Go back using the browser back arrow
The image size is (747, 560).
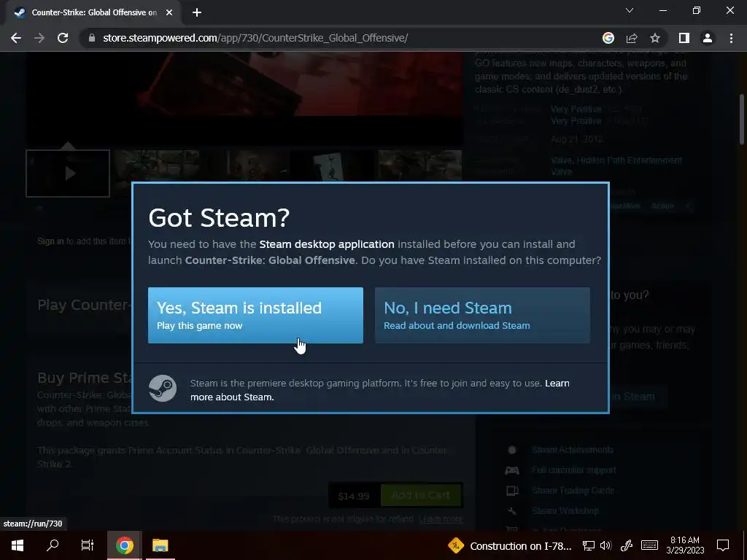16,38
